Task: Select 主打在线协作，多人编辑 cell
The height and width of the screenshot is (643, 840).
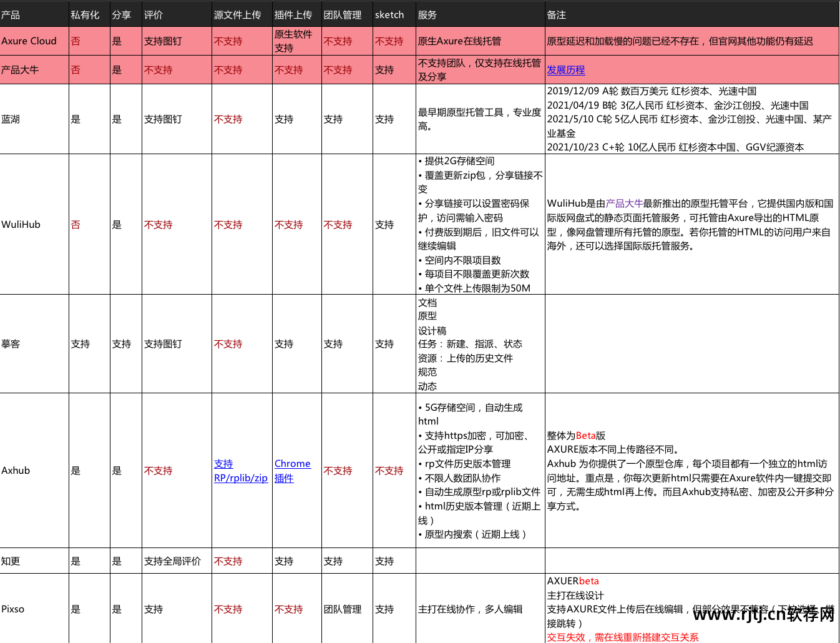Action: 481,609
